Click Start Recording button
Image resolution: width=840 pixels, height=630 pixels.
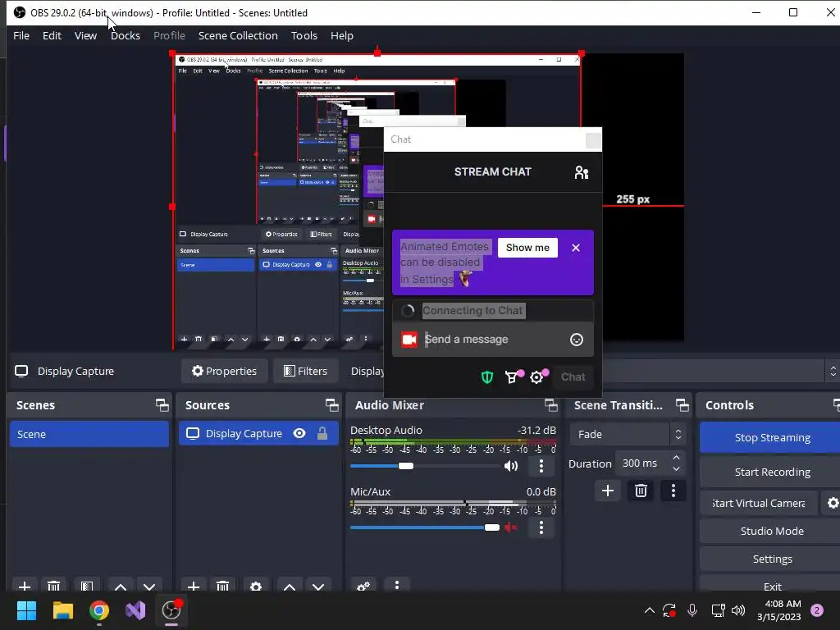tap(771, 472)
